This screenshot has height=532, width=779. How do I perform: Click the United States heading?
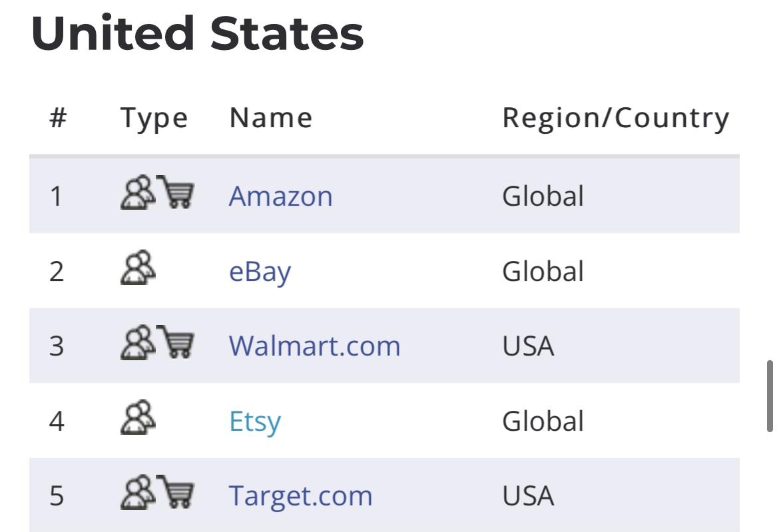[198, 33]
